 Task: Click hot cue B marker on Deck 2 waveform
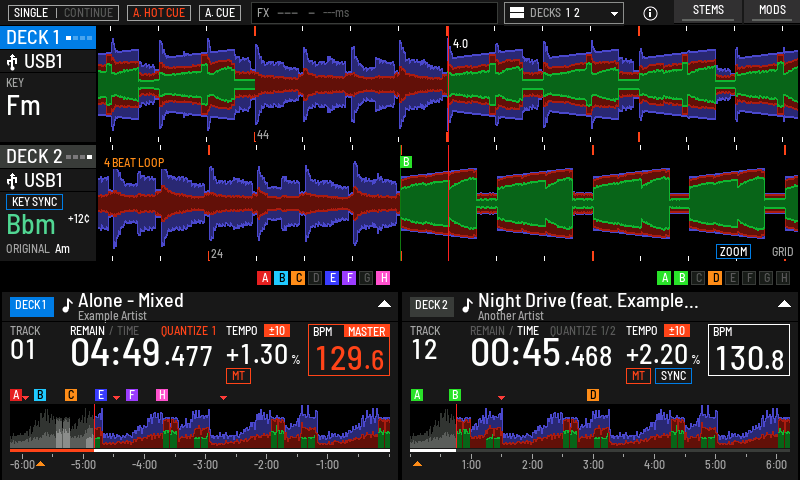(x=406, y=162)
